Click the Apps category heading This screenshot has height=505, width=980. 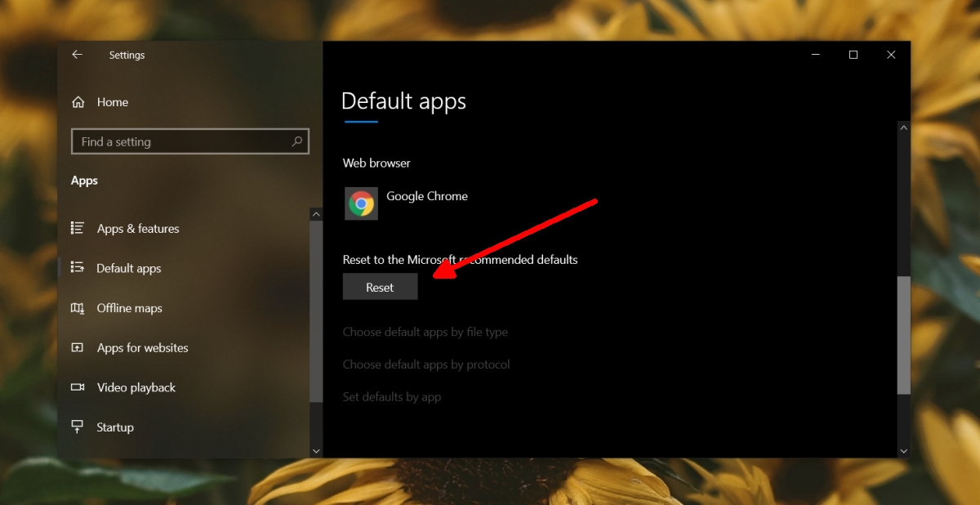tap(84, 181)
